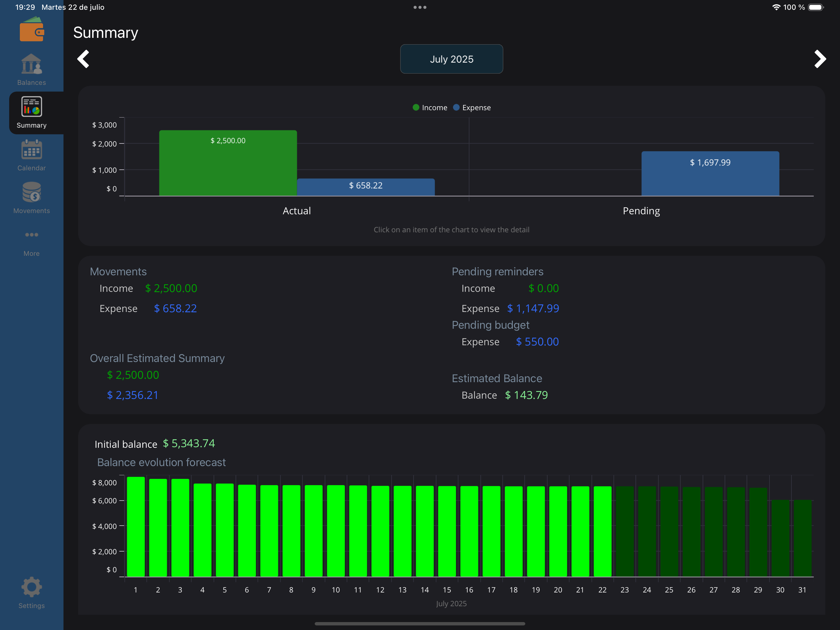The height and width of the screenshot is (630, 840).
Task: Open the Balances section
Action: point(31,70)
